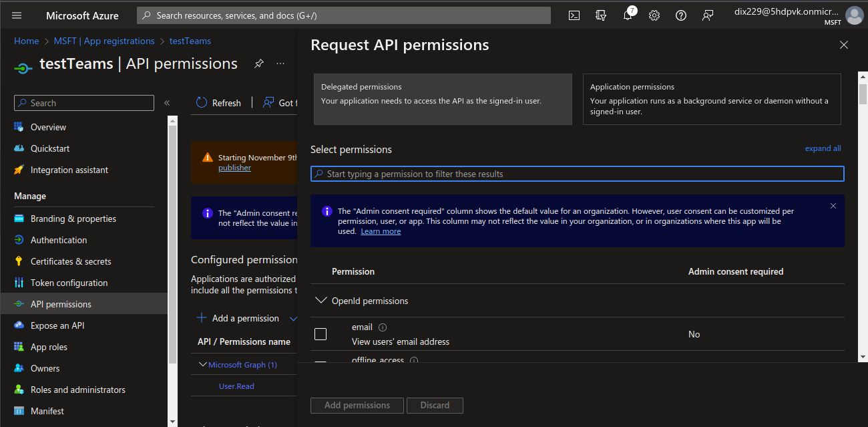Open the notifications bell
The width and height of the screenshot is (868, 427).
[628, 15]
